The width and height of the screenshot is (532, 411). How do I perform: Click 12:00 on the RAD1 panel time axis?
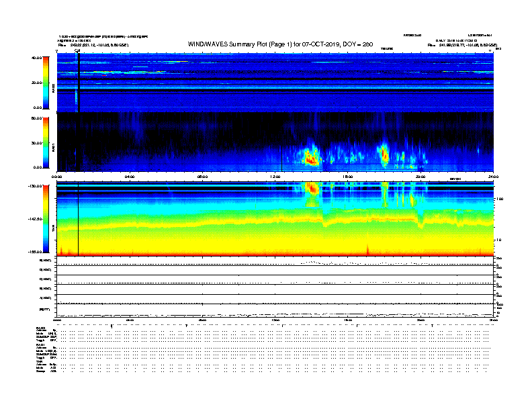[x=275, y=177]
